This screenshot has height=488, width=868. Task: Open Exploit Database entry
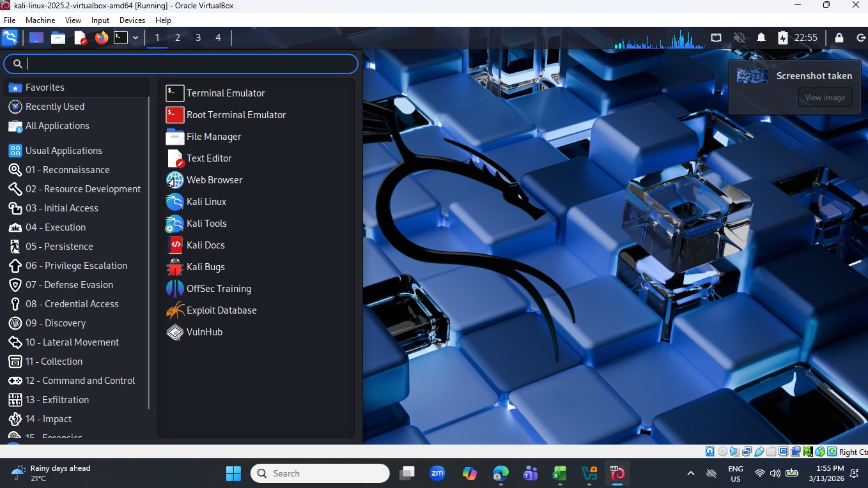click(x=256, y=310)
